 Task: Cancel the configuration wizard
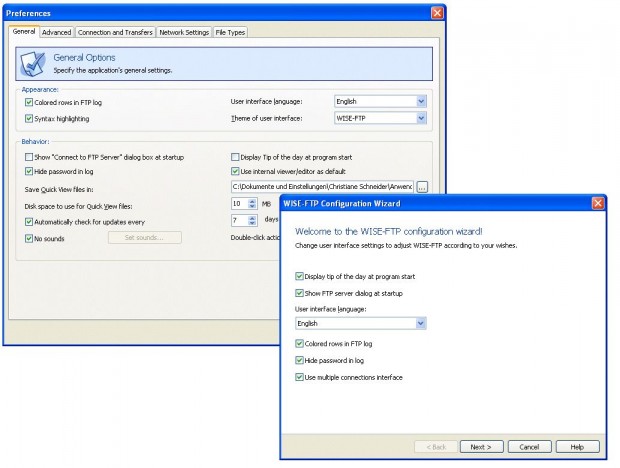529,447
